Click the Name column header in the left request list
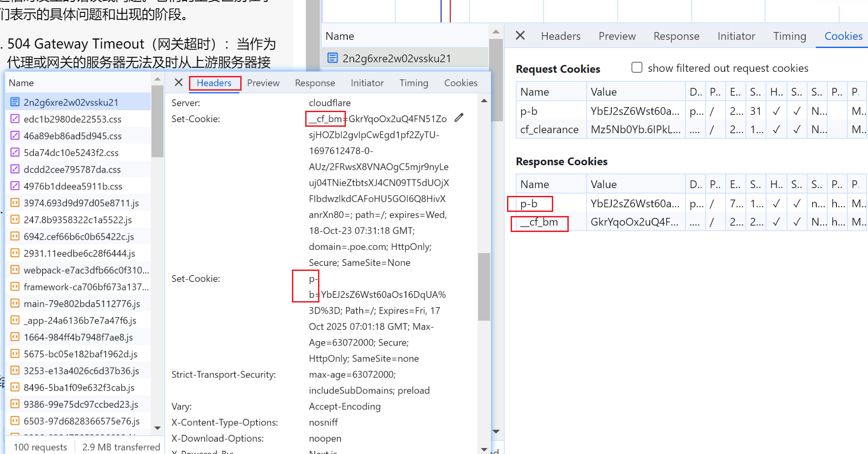 (x=22, y=83)
